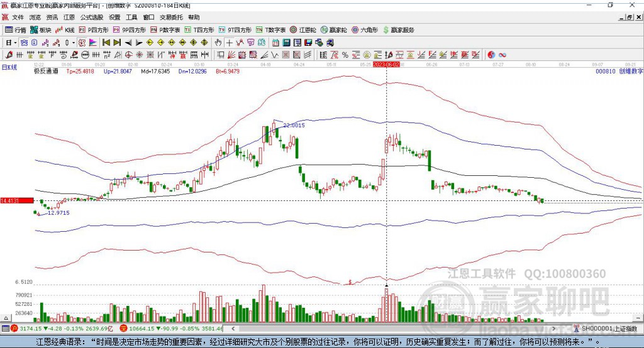Open the calculator icon
The image size is (644, 348).
pos(286,43)
